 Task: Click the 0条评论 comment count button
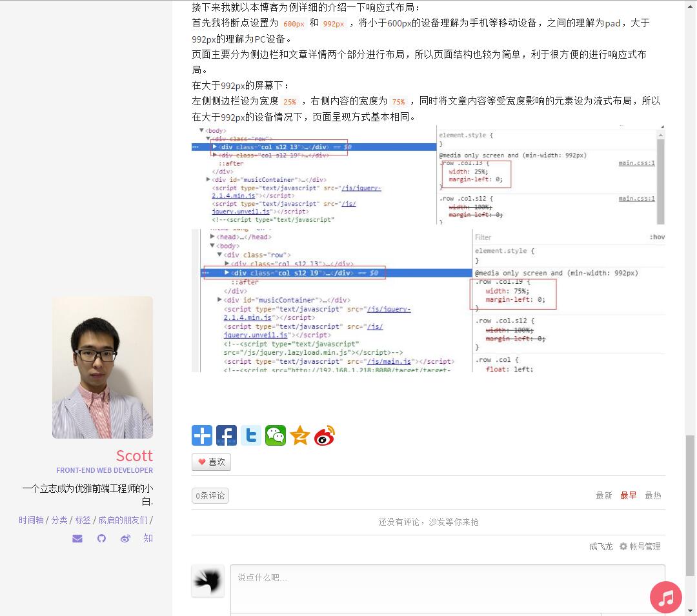(210, 495)
